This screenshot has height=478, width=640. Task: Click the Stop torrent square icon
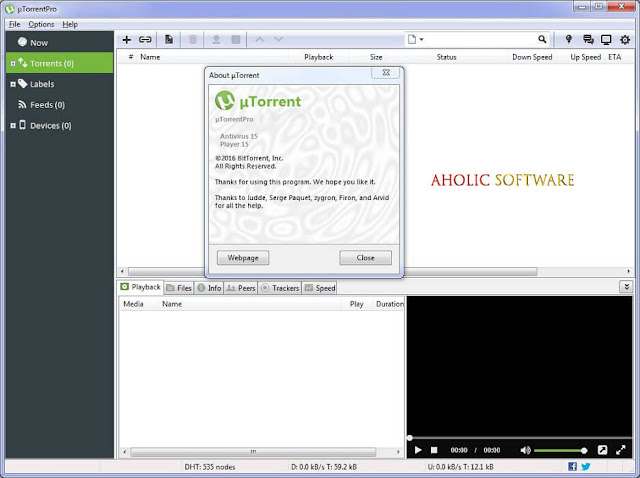coord(236,40)
